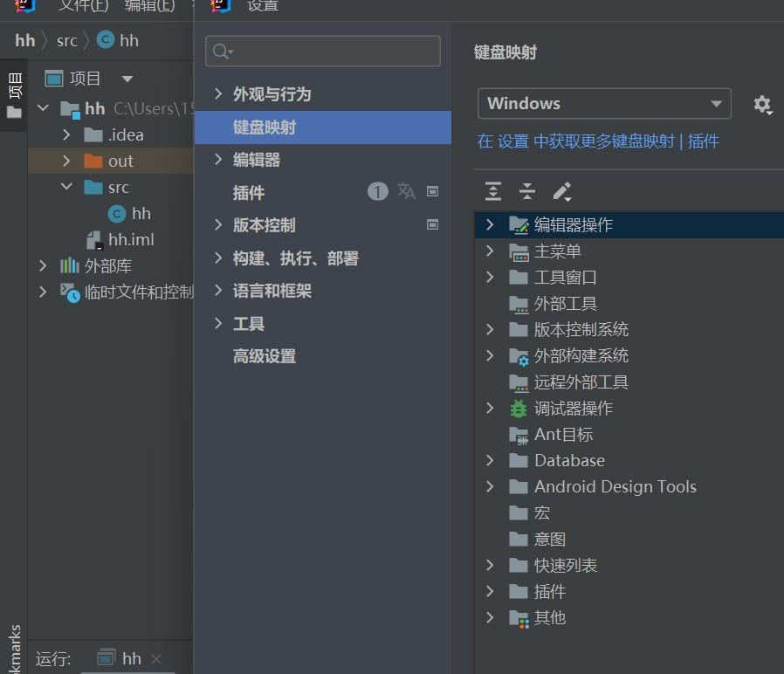Click the hh.iml file icon

coord(94,240)
